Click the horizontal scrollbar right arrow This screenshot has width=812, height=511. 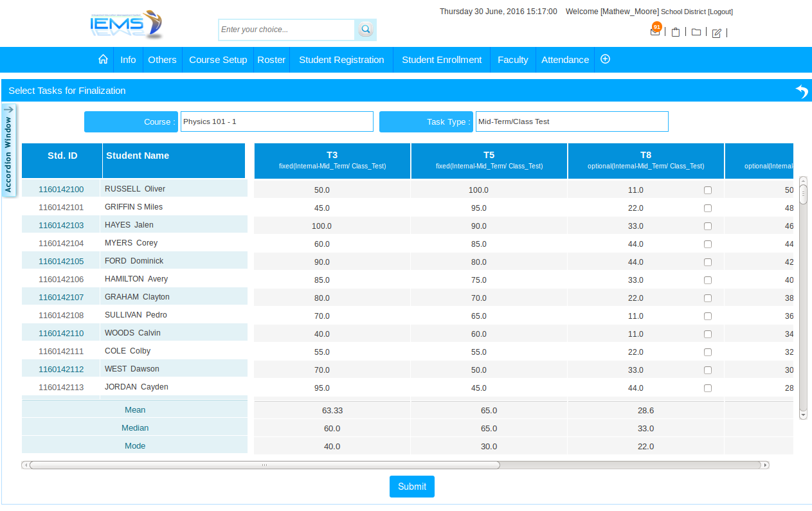(765, 465)
